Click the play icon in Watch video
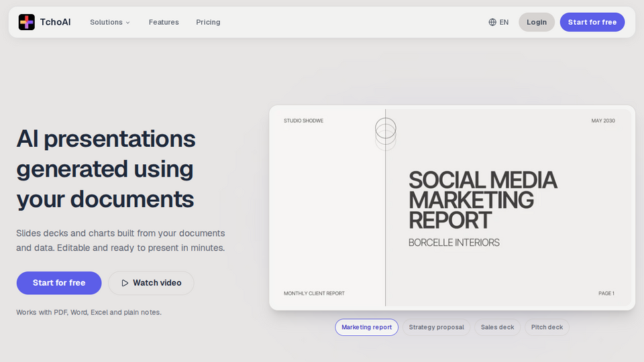Image resolution: width=644 pixels, height=362 pixels. click(125, 283)
